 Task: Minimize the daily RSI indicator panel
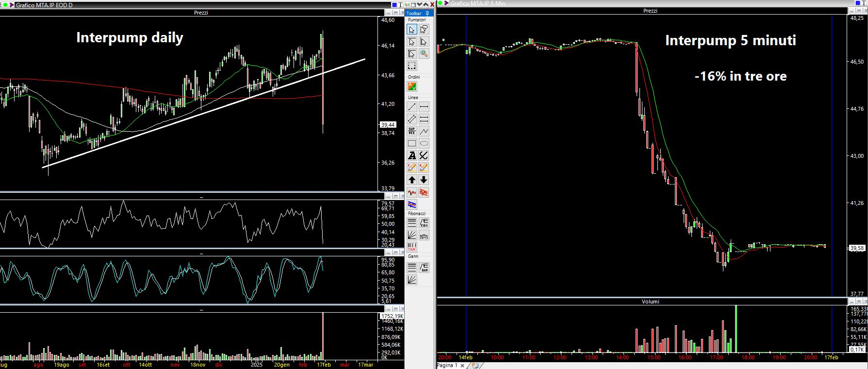(x=389, y=196)
